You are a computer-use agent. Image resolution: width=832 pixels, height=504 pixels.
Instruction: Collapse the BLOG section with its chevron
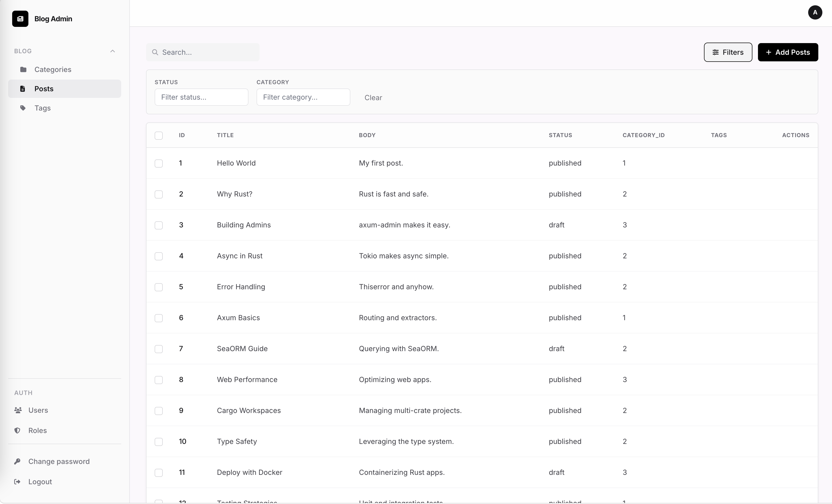pyautogui.click(x=113, y=51)
